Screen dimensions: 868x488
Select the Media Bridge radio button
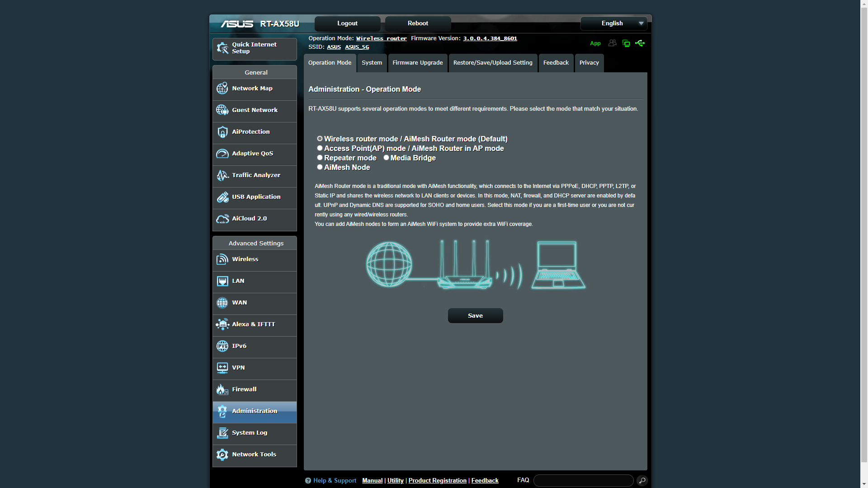point(386,158)
